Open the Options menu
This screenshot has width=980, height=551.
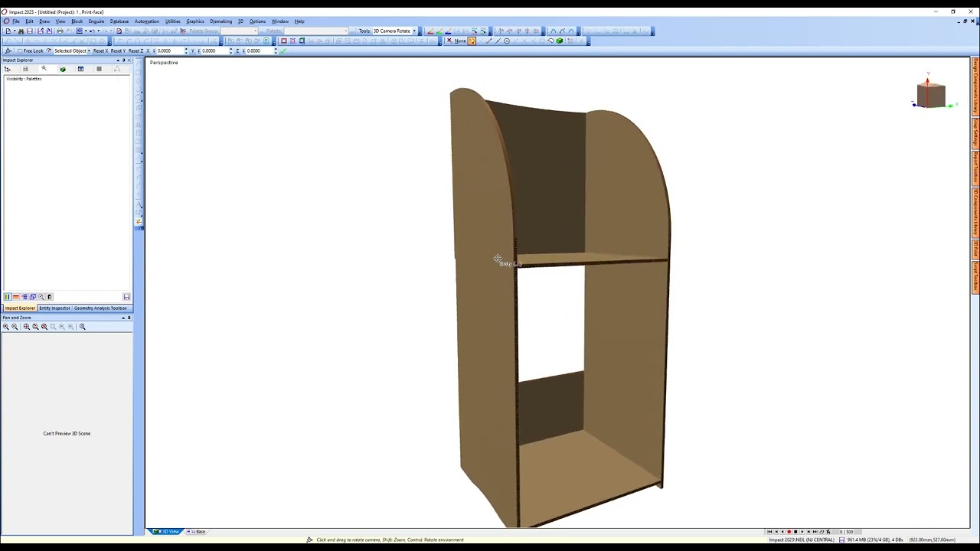pyautogui.click(x=257, y=21)
